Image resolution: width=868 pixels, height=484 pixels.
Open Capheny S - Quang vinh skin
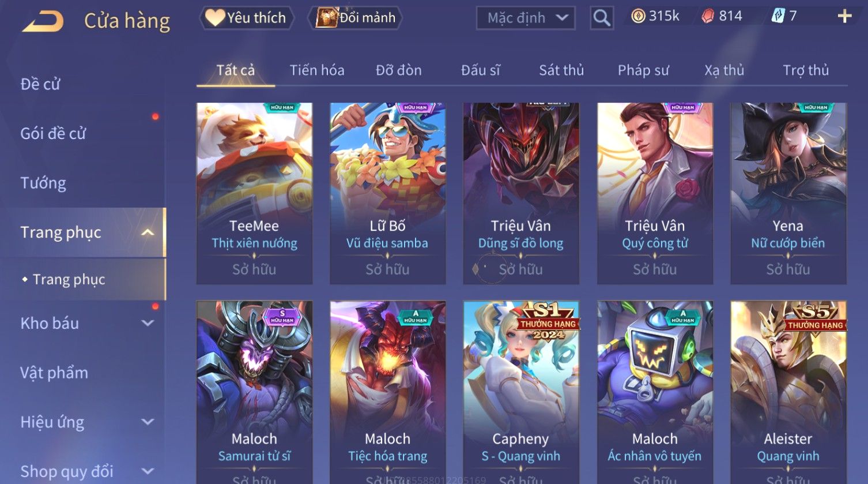pyautogui.click(x=521, y=392)
